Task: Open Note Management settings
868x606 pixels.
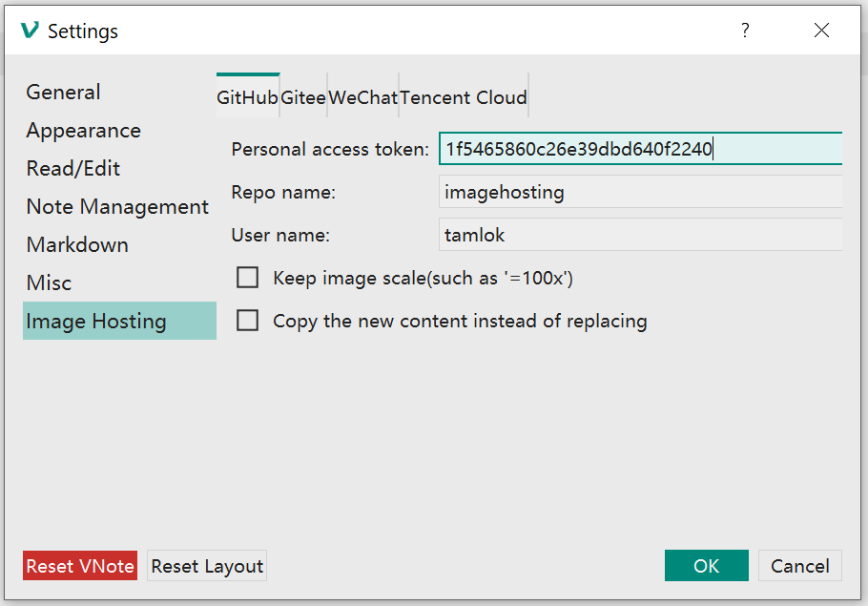Action: tap(117, 207)
